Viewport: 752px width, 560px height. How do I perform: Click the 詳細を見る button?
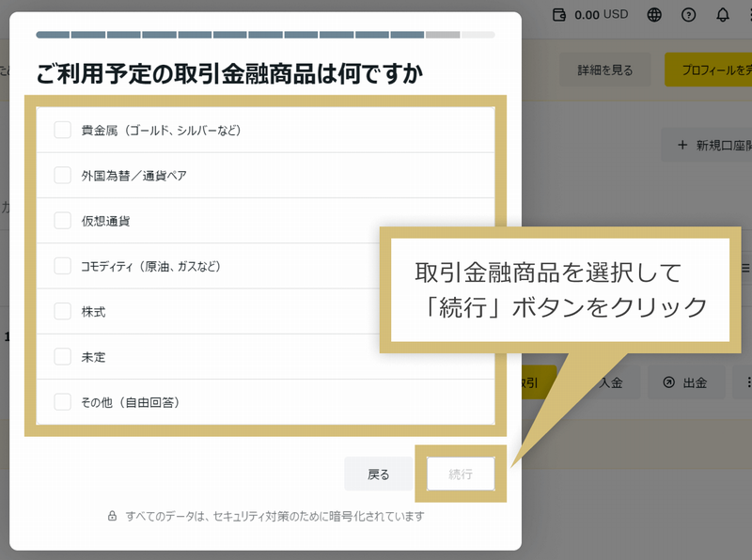(604, 70)
